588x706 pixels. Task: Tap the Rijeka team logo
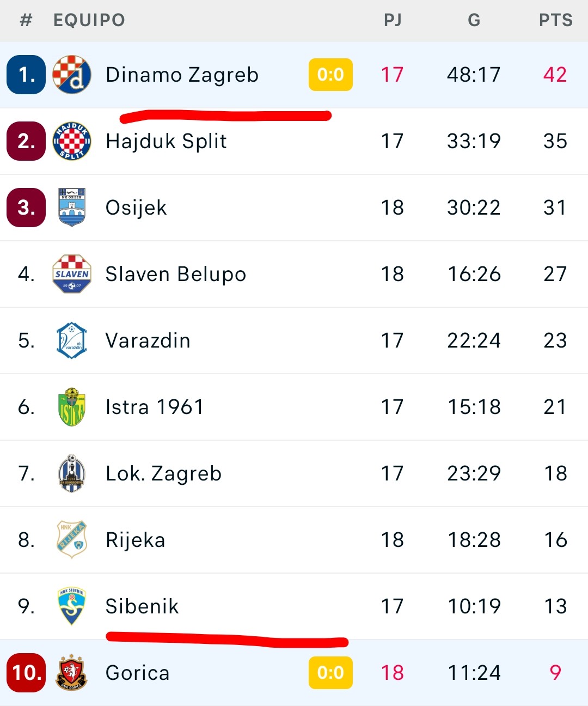[72, 540]
